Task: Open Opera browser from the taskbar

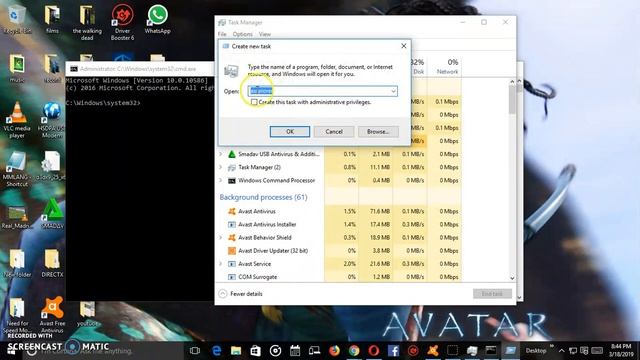Action: (x=373, y=351)
